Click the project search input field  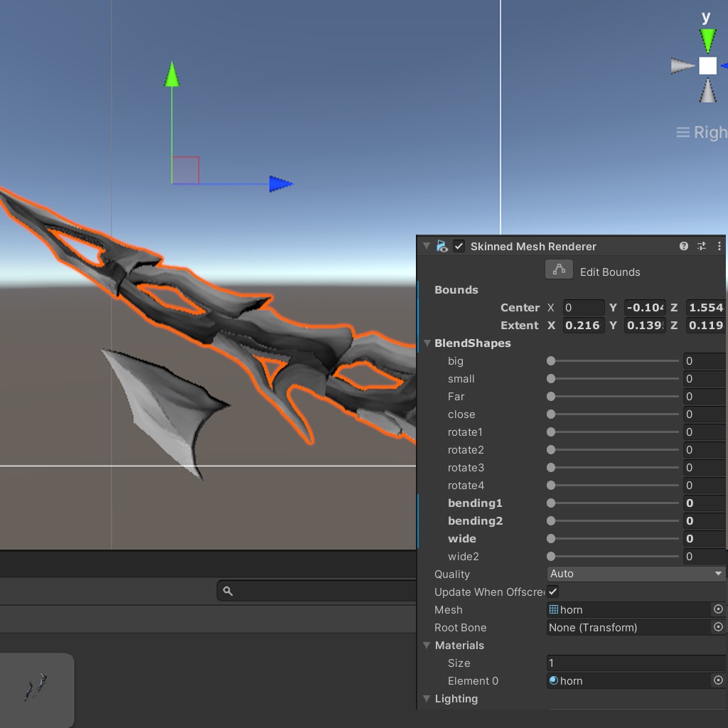[317, 591]
